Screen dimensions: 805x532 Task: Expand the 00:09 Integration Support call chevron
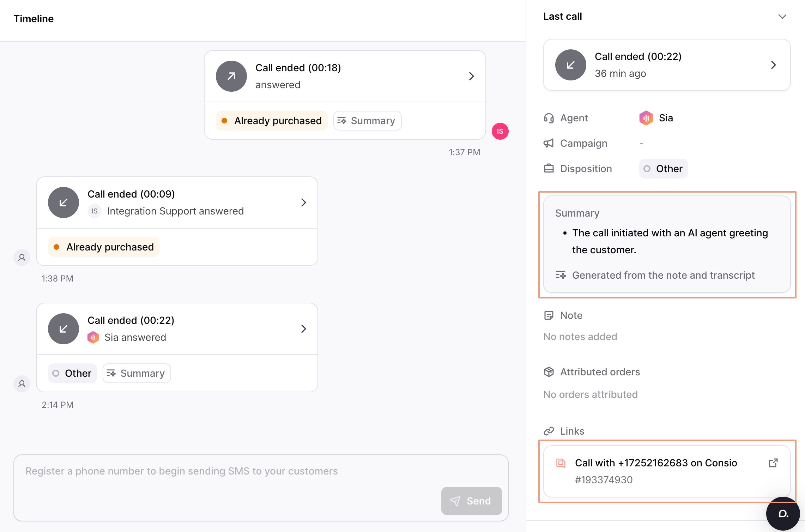[x=303, y=202]
